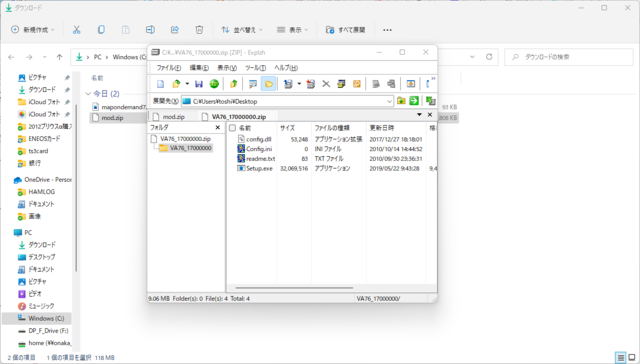Open the ツール(T) menu
640x364 pixels.
pyautogui.click(x=256, y=68)
